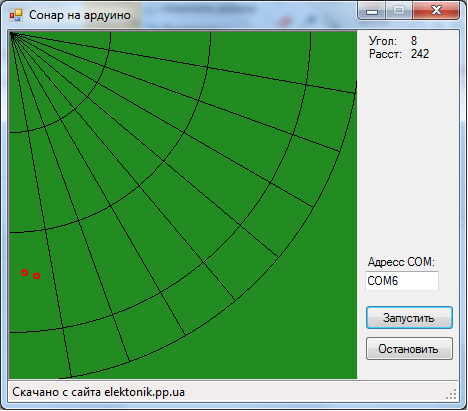Click the resize grip in status bar
This screenshot has width=468, height=411.
tap(452, 394)
